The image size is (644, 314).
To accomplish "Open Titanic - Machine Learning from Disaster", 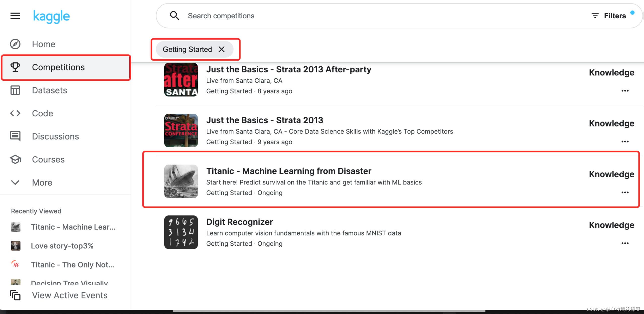I will point(289,171).
